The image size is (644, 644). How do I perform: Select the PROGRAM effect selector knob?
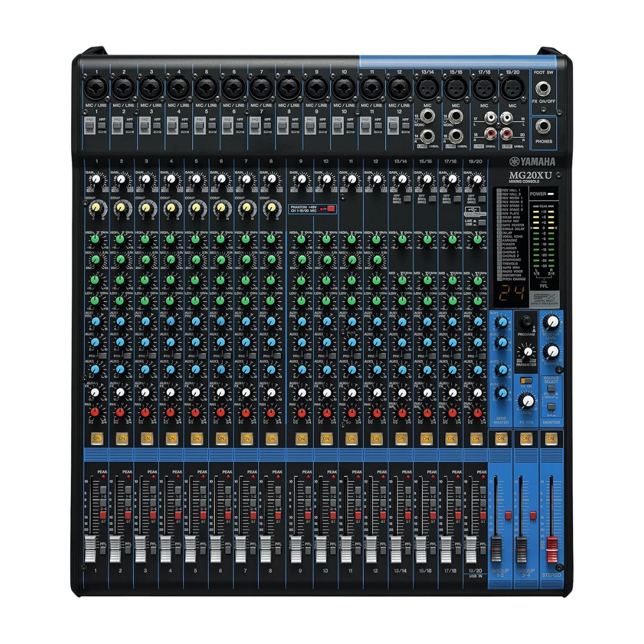coord(528,321)
